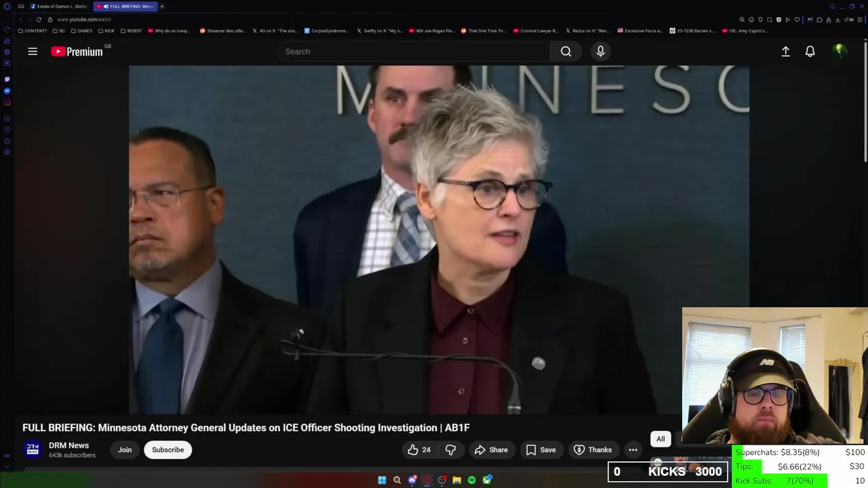868x488 pixels.
Task: Open 'Ofc. Amy Caprio's...' bookmark
Action: [745, 30]
